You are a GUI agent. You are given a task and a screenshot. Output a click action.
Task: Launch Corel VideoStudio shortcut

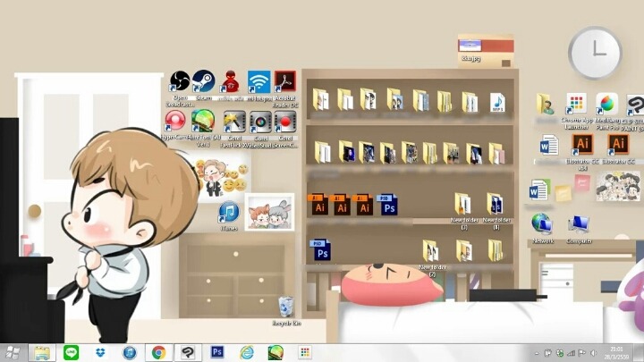pyautogui.click(x=260, y=122)
